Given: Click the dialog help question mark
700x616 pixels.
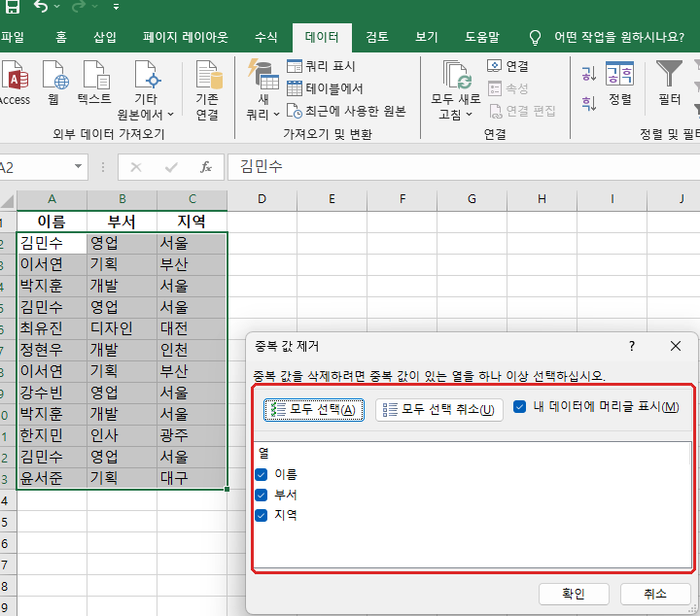Looking at the screenshot, I should (x=632, y=346).
